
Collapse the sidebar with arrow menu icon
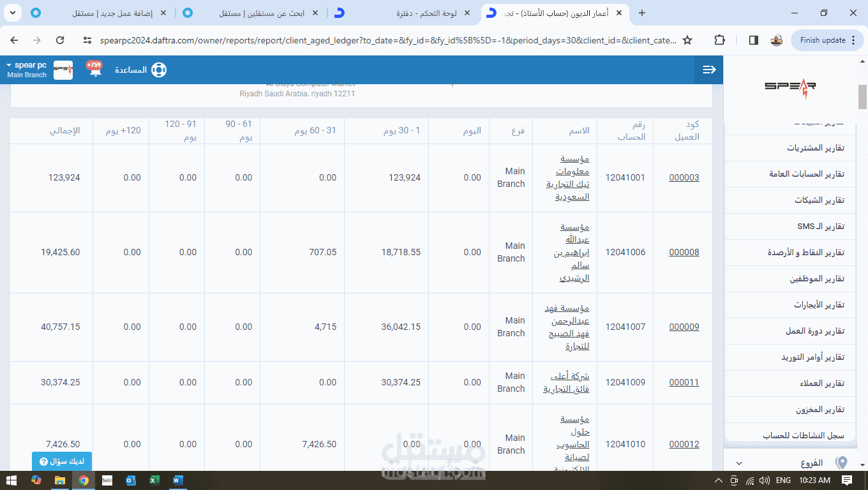709,70
